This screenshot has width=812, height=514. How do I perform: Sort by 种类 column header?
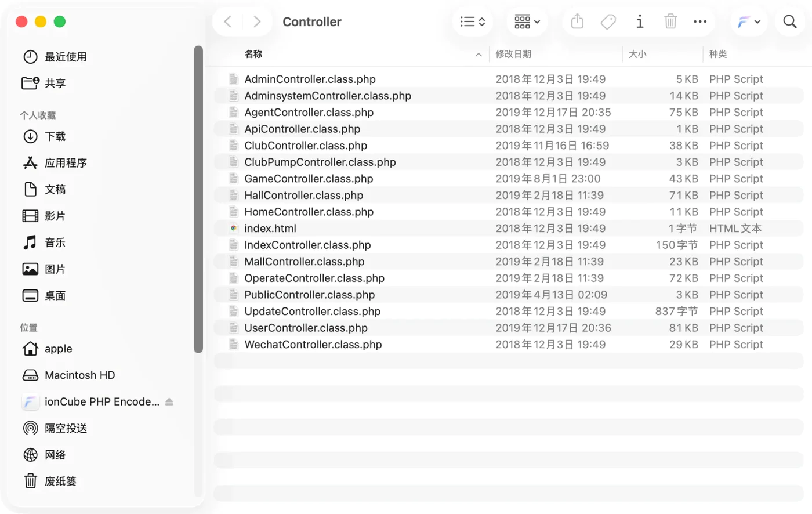click(718, 54)
